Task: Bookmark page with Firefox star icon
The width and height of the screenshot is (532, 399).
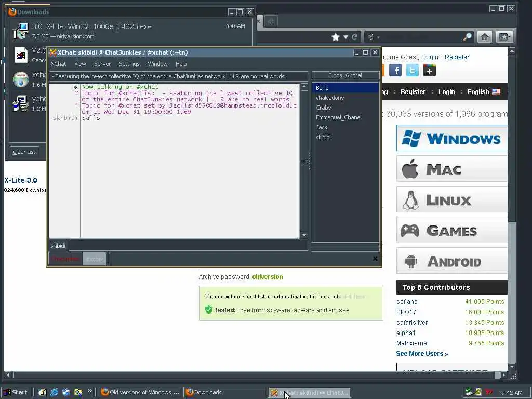Action: (x=336, y=37)
